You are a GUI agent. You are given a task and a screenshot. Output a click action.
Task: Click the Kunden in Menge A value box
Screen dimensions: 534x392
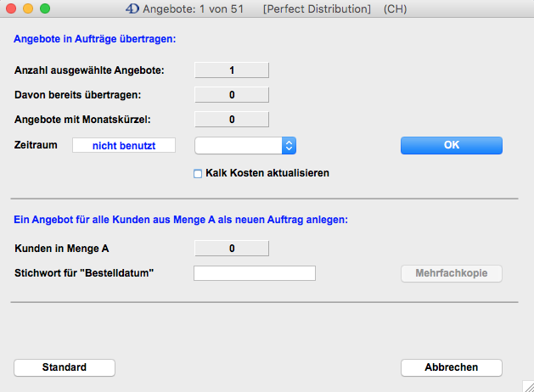232,249
